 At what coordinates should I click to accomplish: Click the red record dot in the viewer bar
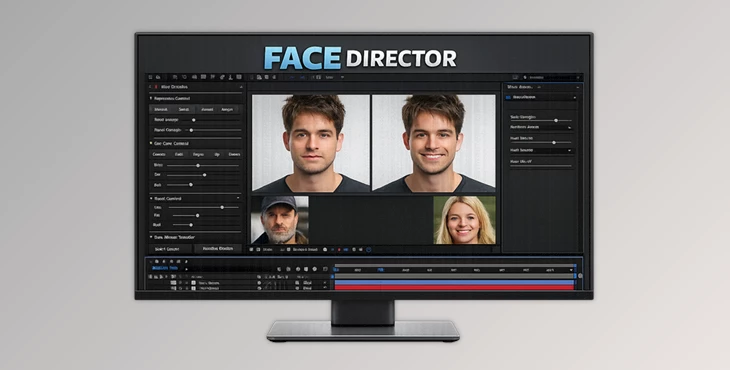point(339,250)
